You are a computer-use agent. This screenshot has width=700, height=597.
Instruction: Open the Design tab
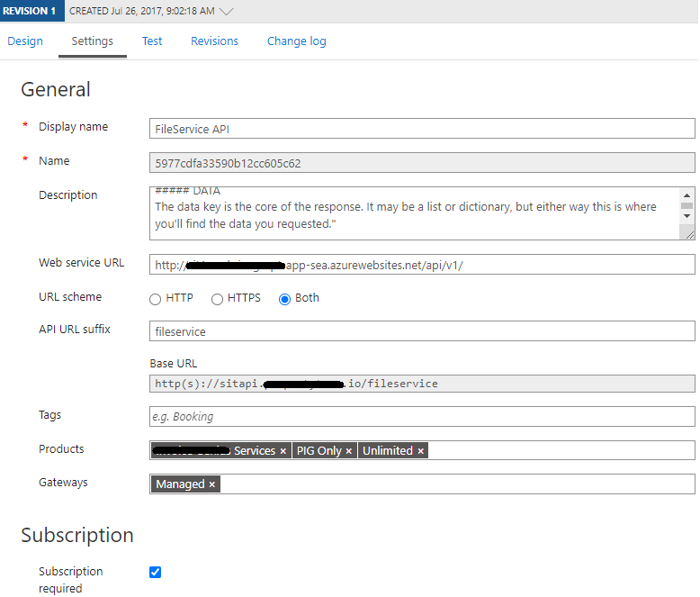pos(25,41)
